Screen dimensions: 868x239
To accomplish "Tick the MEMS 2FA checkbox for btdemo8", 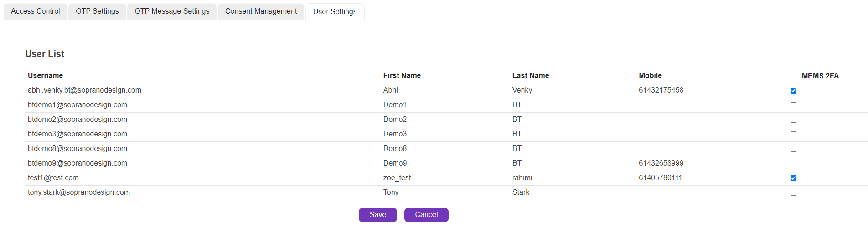I will point(793,149).
